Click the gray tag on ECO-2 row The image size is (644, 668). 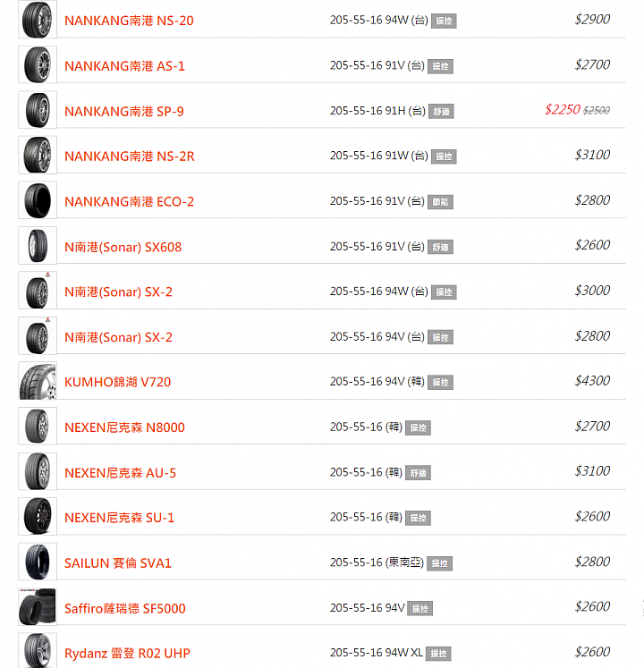[x=440, y=202]
